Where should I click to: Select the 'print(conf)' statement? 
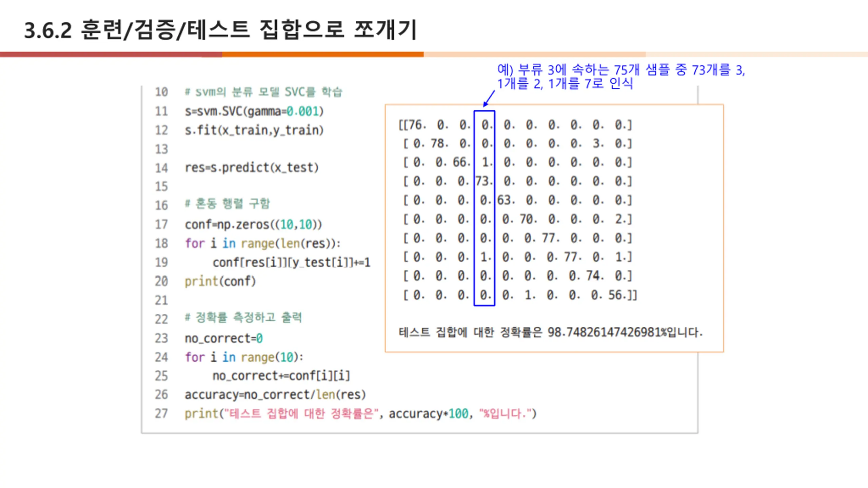220,281
